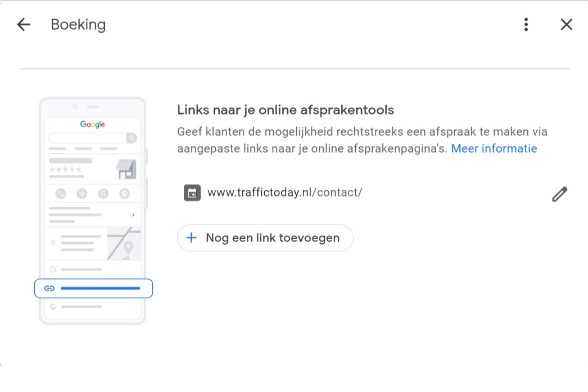Viewport: 588px width, 392px height.
Task: Click the Links naar je online afsprakentools heading
Action: click(x=285, y=110)
